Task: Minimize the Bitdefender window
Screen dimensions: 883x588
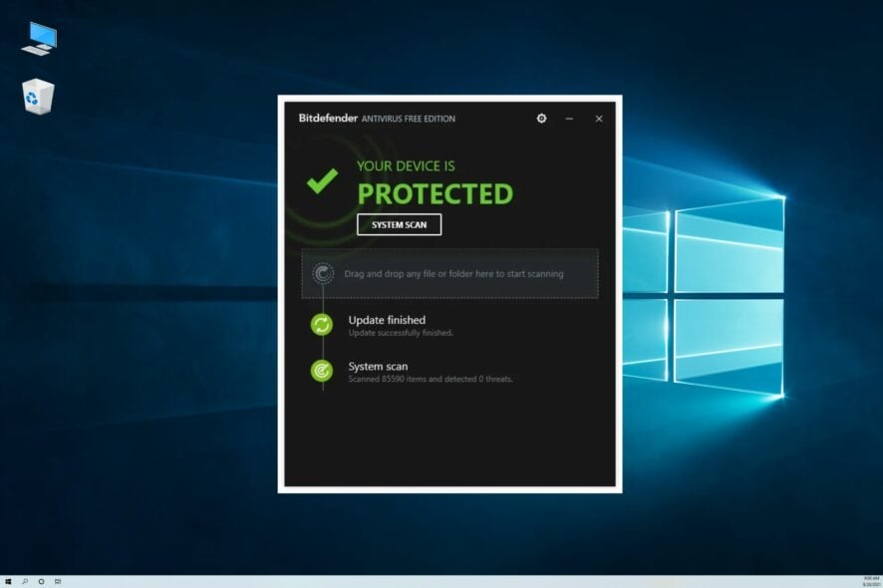Action: [x=569, y=119]
